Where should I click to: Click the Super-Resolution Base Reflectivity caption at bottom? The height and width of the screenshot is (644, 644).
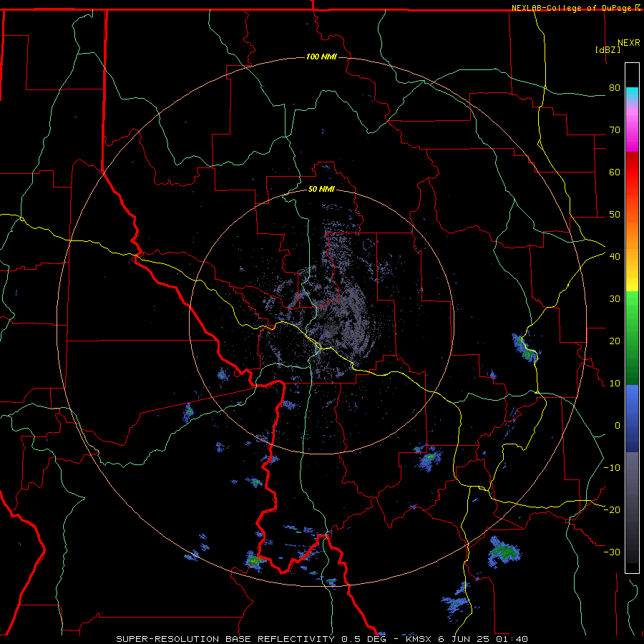321,639
